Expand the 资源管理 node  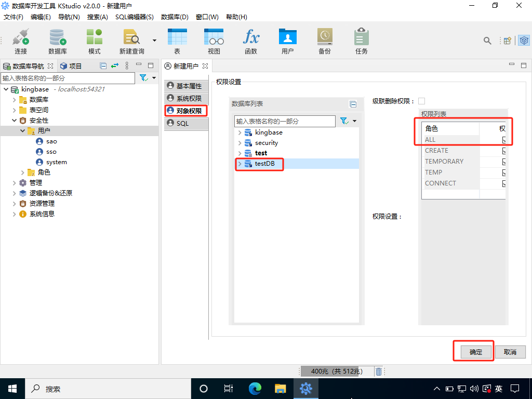pyautogui.click(x=14, y=204)
